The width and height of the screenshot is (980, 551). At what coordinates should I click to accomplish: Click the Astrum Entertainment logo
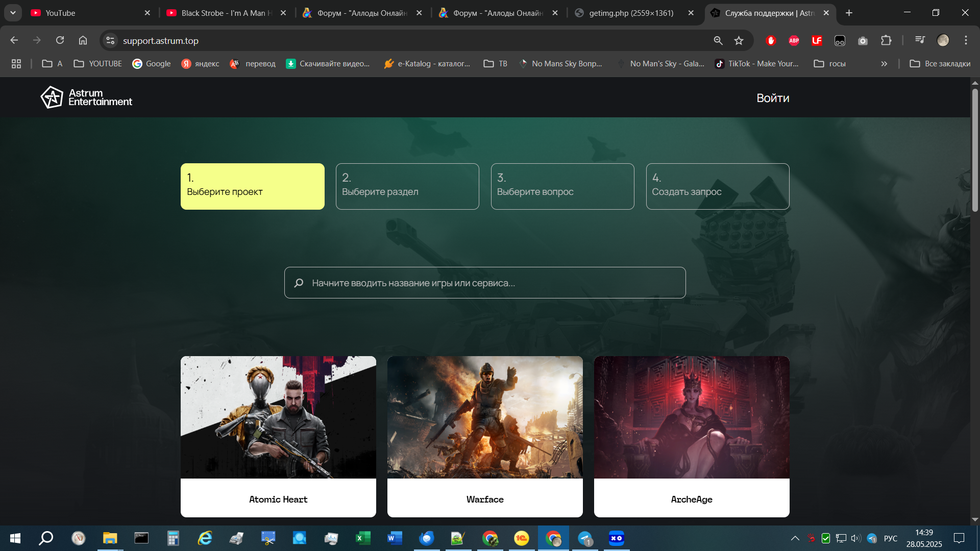pos(86,97)
